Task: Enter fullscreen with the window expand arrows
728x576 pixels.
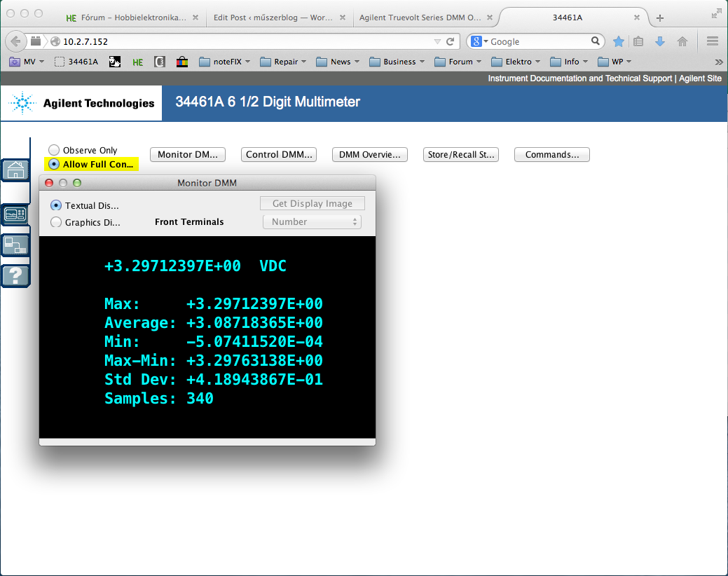Action: click(716, 14)
